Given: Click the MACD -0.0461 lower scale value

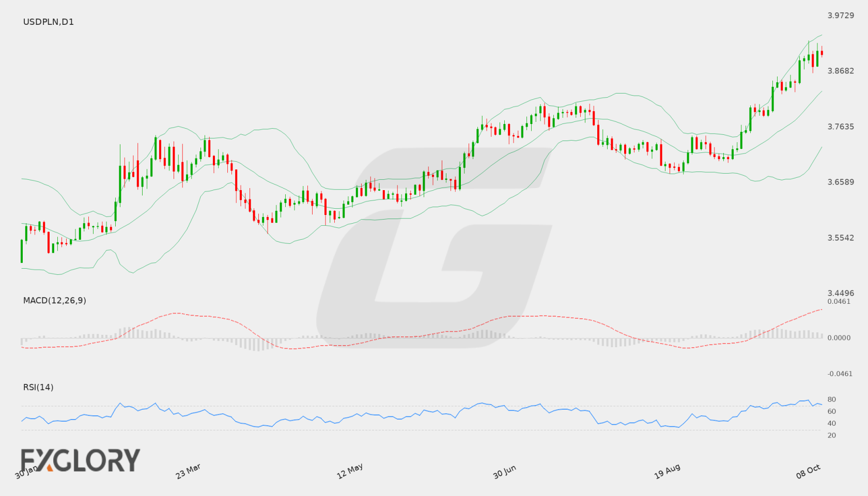Looking at the screenshot, I should click(840, 374).
